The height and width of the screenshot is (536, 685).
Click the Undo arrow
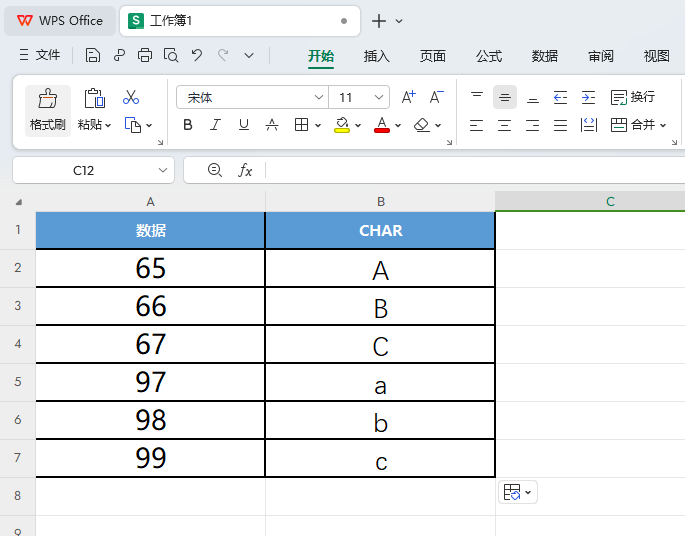coord(197,55)
